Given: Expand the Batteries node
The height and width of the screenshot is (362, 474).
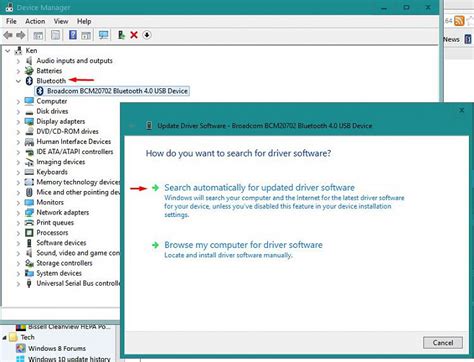Looking at the screenshot, I should click(x=18, y=71).
